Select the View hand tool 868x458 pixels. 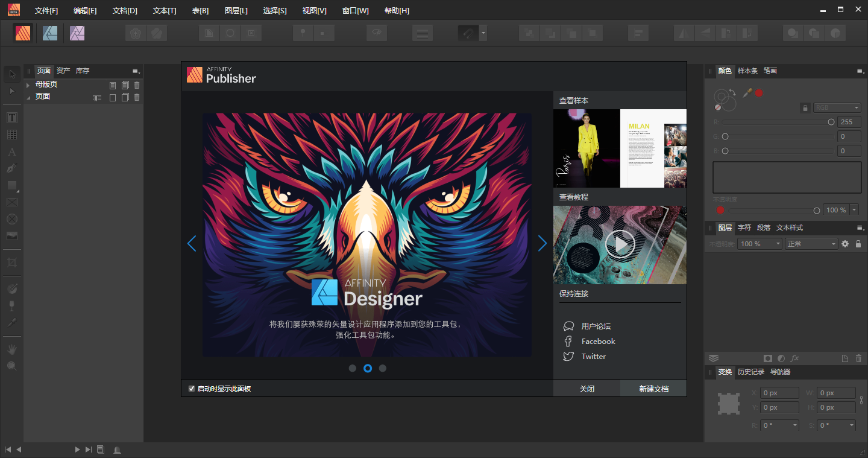pos(12,349)
